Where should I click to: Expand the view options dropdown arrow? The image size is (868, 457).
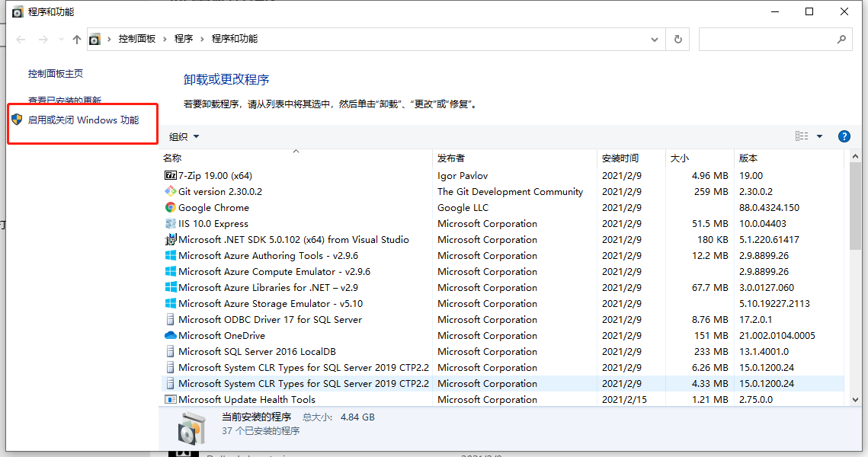819,136
